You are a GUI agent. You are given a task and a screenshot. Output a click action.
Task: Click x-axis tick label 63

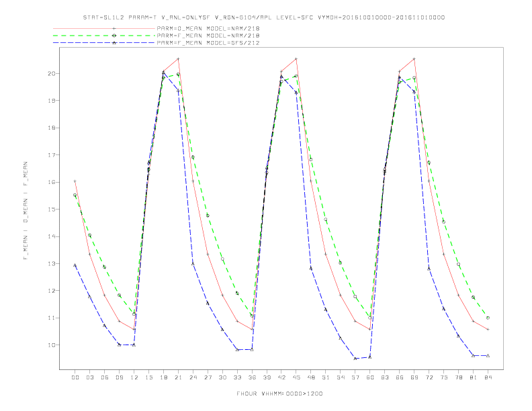point(385,377)
